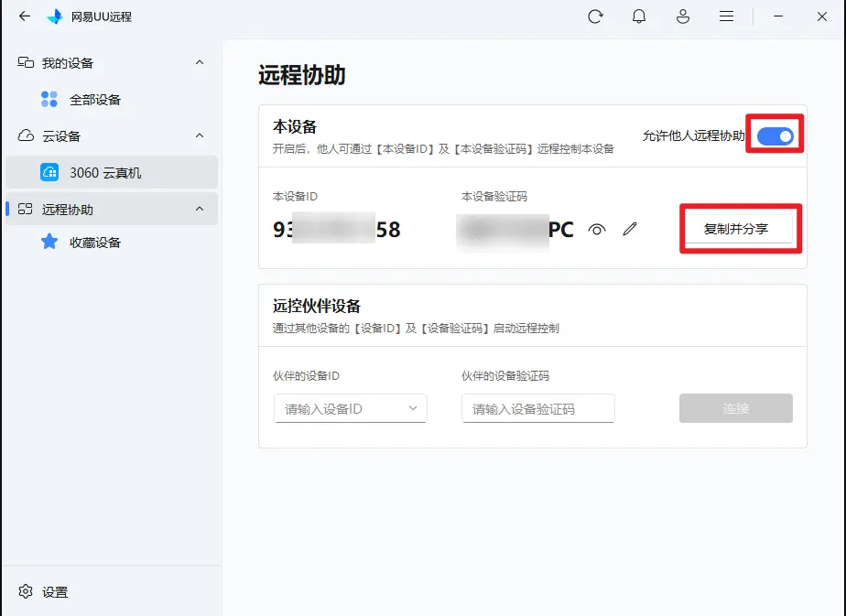Open the notification bell
Viewport: 846px width, 616px height.
639,16
